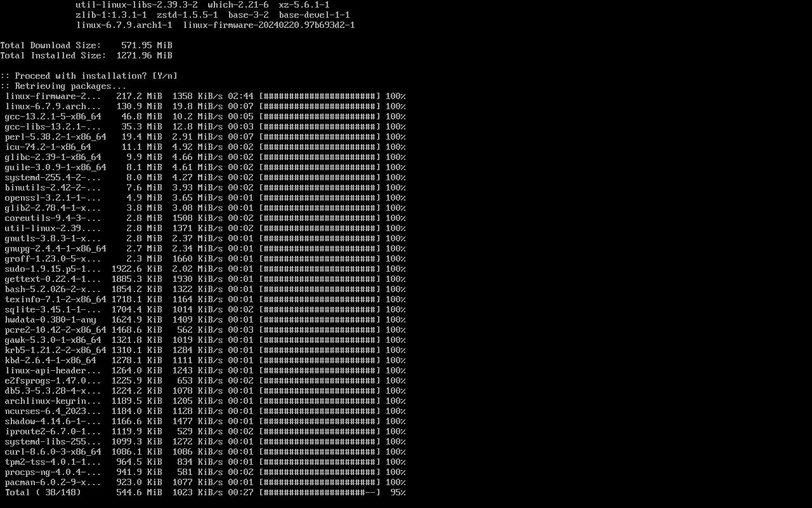Image resolution: width=812 pixels, height=508 pixels.
Task: Click the 'Retrieving packages...' status line
Action: [x=63, y=86]
